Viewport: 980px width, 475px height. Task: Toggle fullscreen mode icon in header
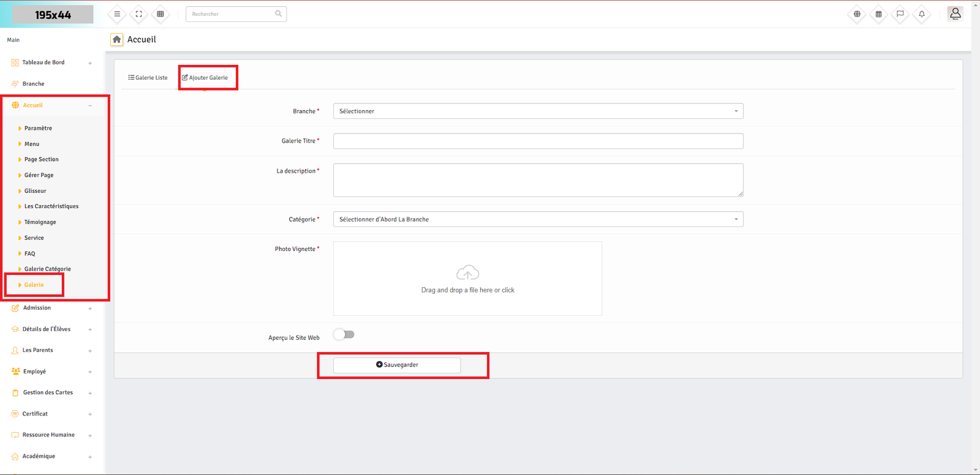(x=138, y=14)
